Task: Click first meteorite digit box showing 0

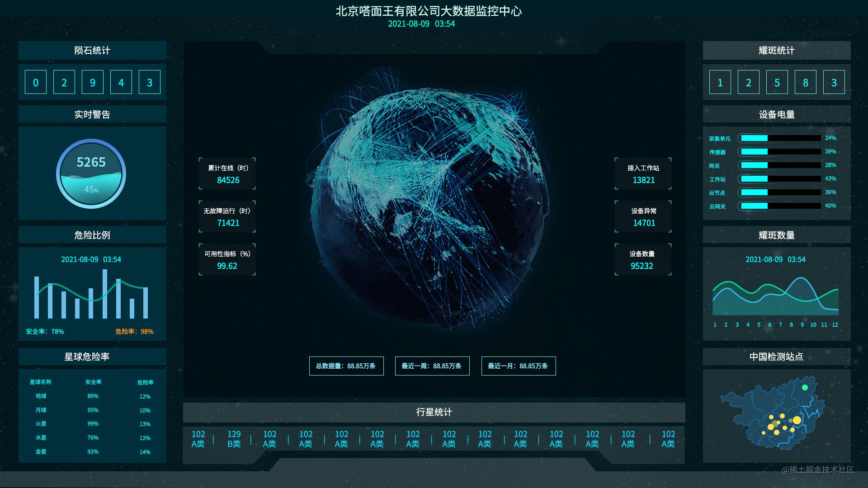Action: 36,82
